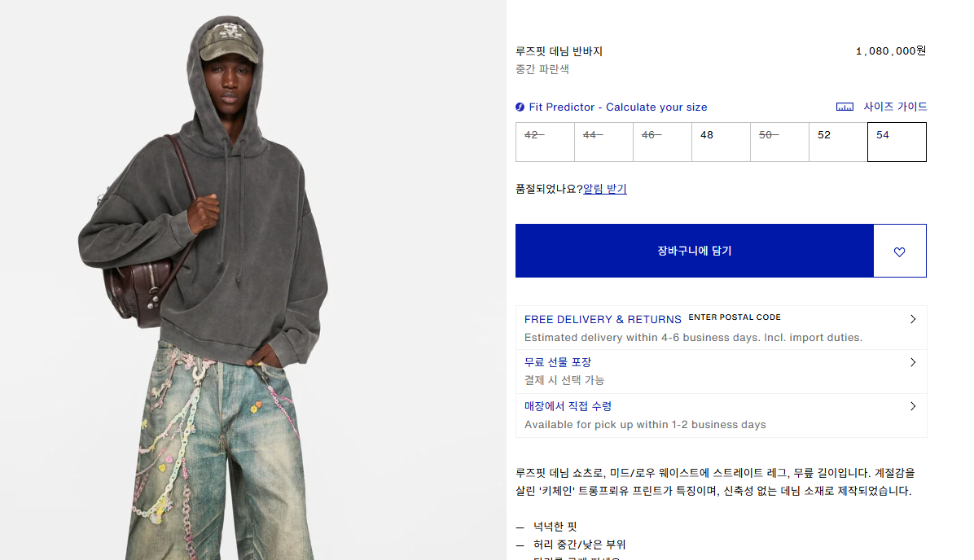Screen dimensions: 974x560
Task: Choose crossed-out size 46
Action: pyautogui.click(x=662, y=142)
